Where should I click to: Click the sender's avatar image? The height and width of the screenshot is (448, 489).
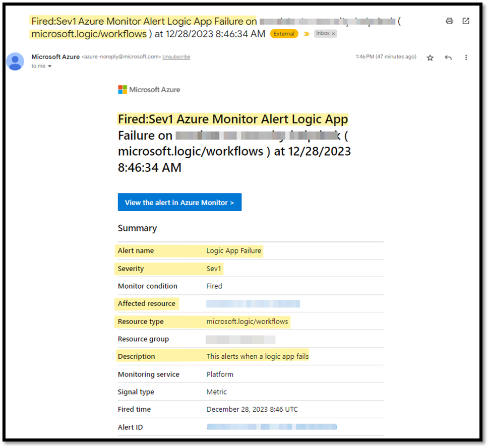click(x=15, y=61)
